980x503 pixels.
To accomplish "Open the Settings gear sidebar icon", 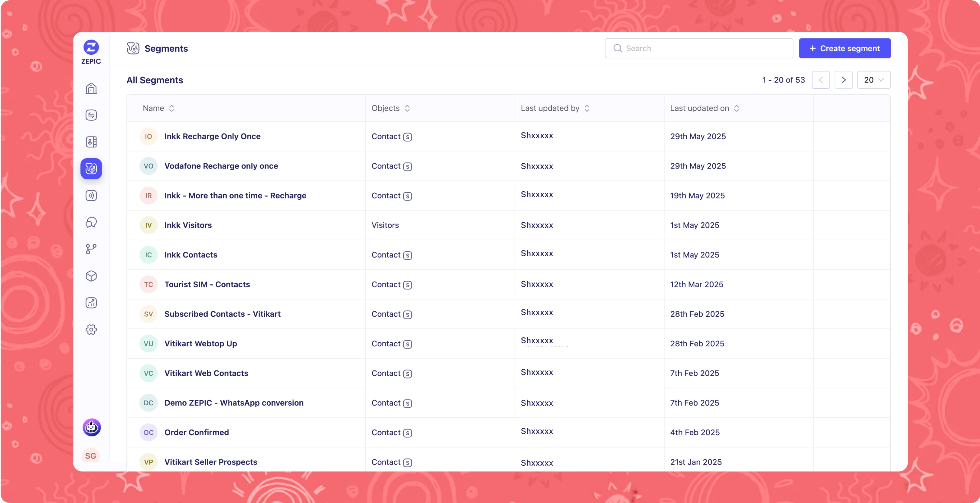I will (x=91, y=329).
